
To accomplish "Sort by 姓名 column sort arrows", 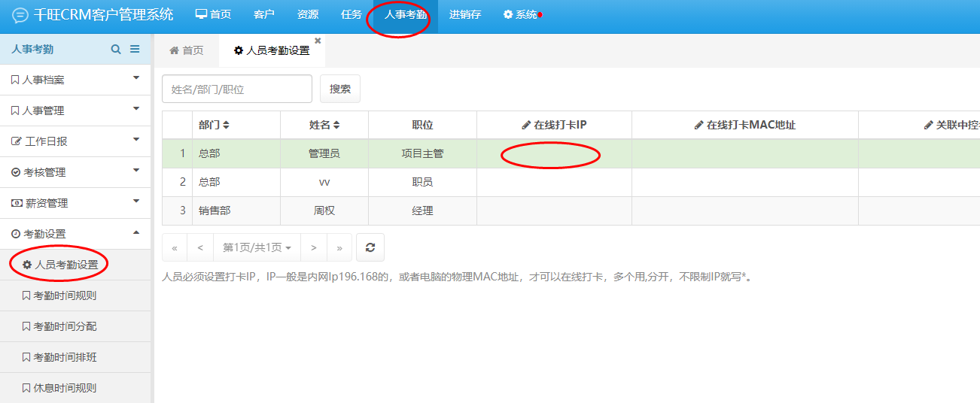I will (336, 125).
